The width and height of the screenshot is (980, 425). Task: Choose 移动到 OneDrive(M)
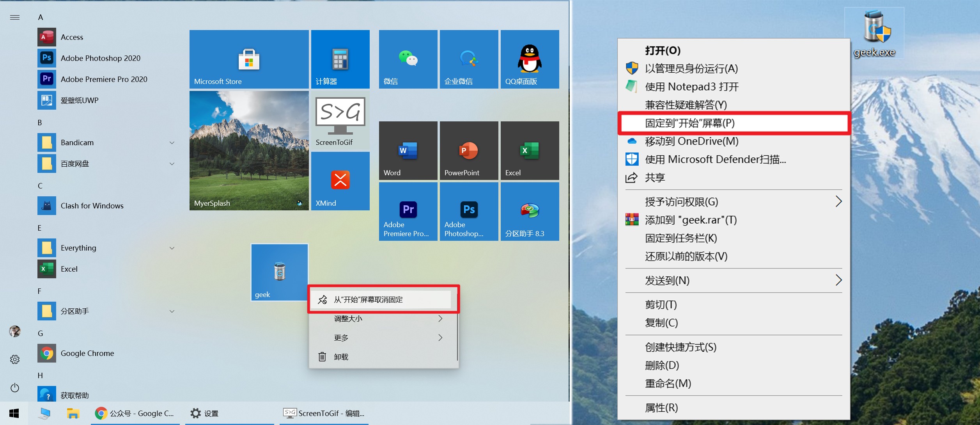[734, 141]
